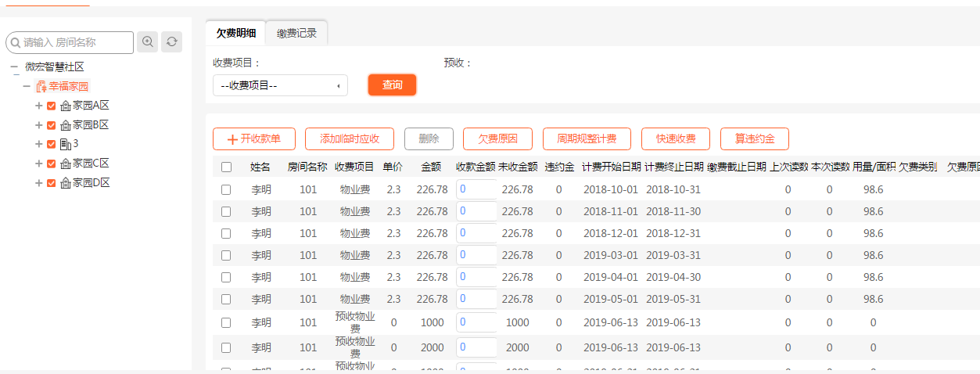980x374 pixels.
Task: Toggle the select-all checkbox in table header
Action: [x=226, y=167]
